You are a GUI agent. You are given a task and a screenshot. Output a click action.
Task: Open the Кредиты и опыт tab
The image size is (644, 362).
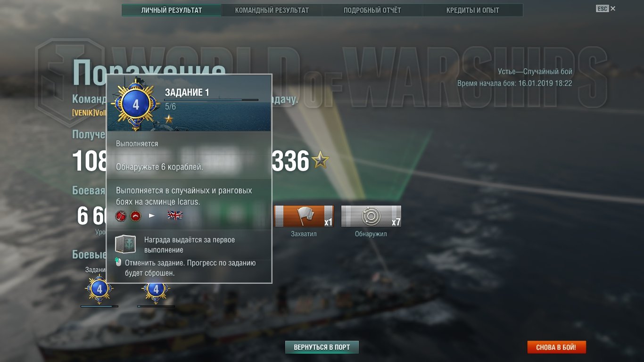pyautogui.click(x=473, y=10)
